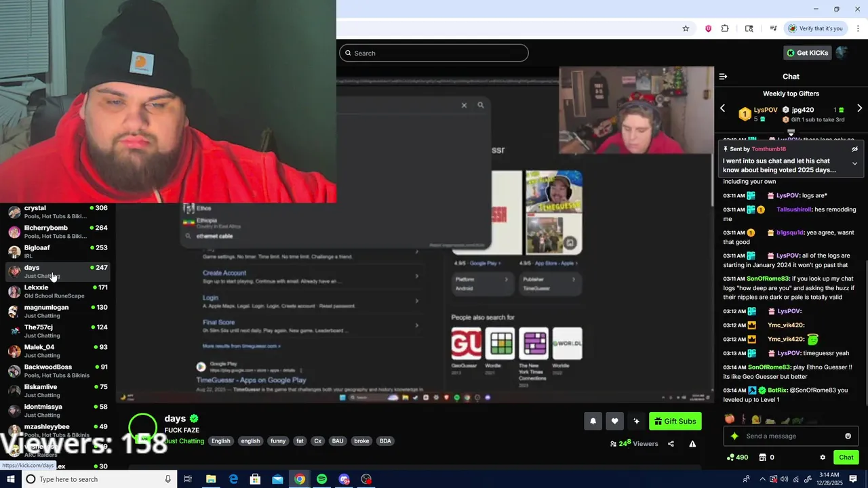Follow days with the heart button

point(614,421)
